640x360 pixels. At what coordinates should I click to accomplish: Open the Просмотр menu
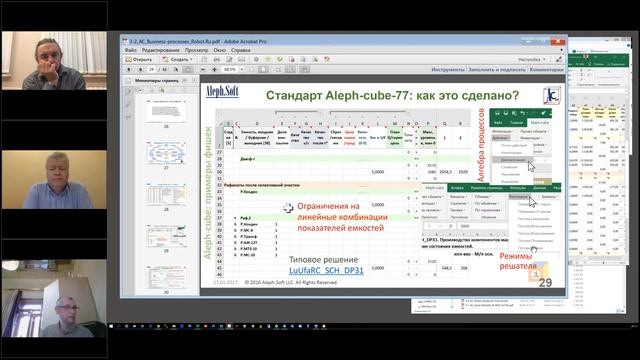coord(196,50)
